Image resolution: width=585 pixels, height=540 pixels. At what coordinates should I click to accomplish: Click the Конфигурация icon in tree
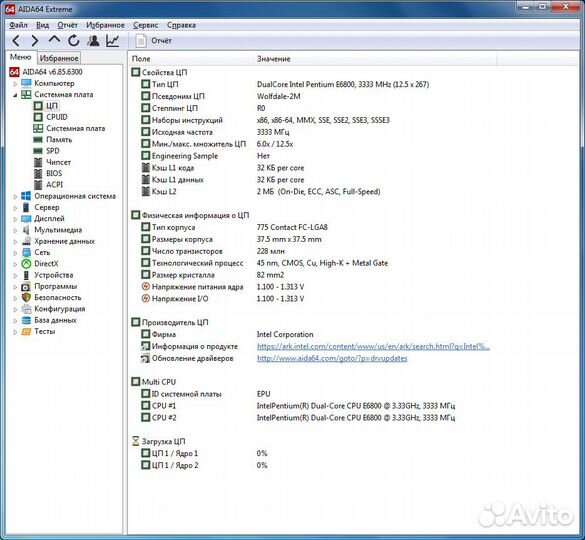tap(26, 309)
